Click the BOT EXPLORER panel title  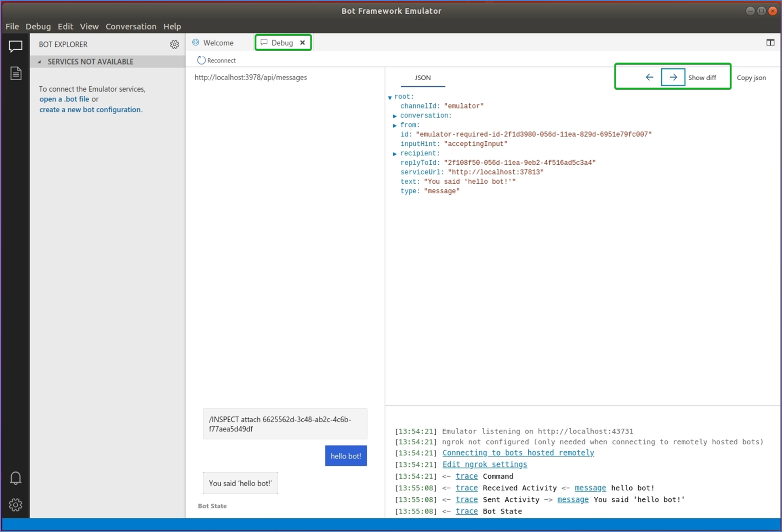point(63,44)
